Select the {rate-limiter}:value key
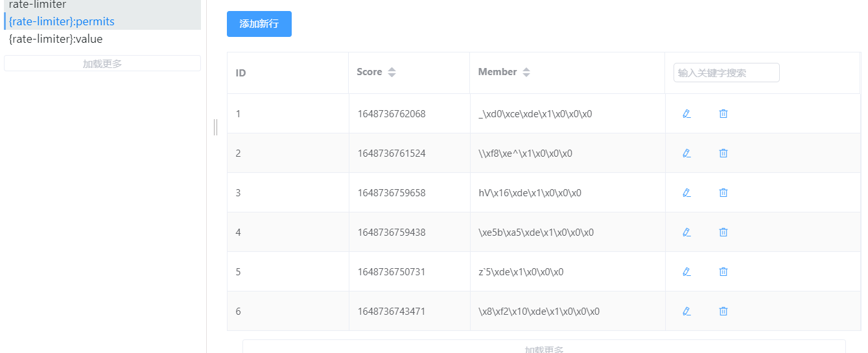This screenshot has height=353, width=868. [x=102, y=39]
